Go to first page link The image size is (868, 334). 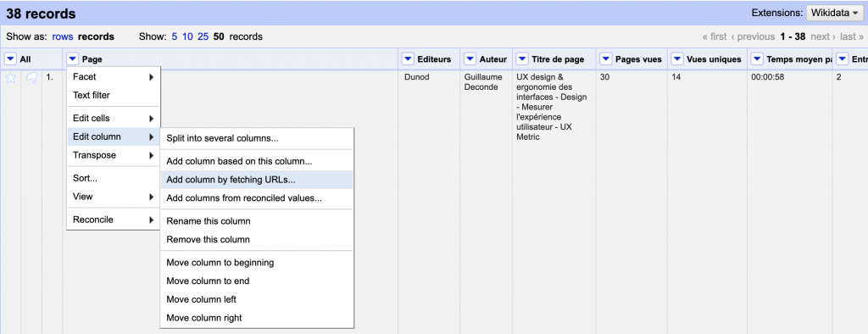point(715,37)
